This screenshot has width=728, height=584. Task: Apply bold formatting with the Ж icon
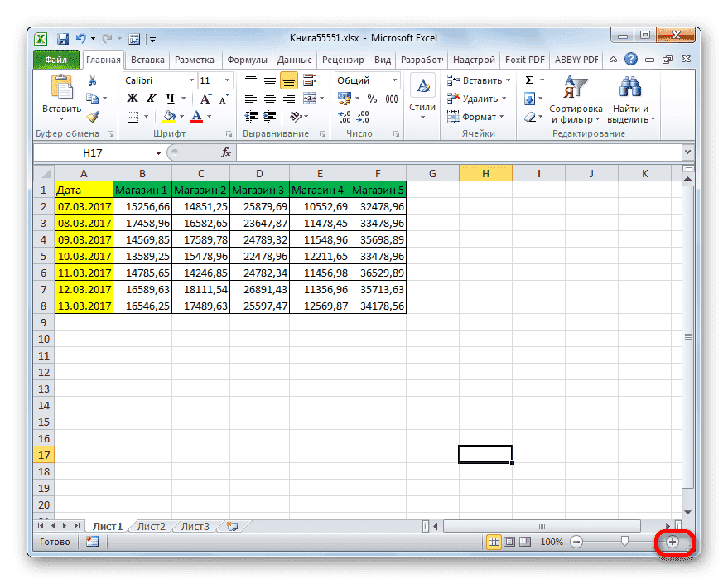134,98
